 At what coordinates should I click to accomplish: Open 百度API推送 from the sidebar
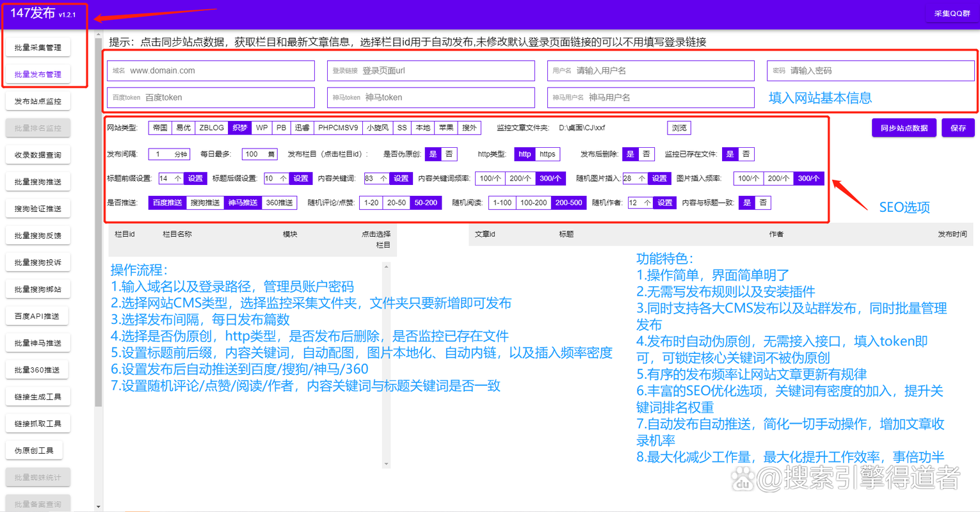coord(38,316)
